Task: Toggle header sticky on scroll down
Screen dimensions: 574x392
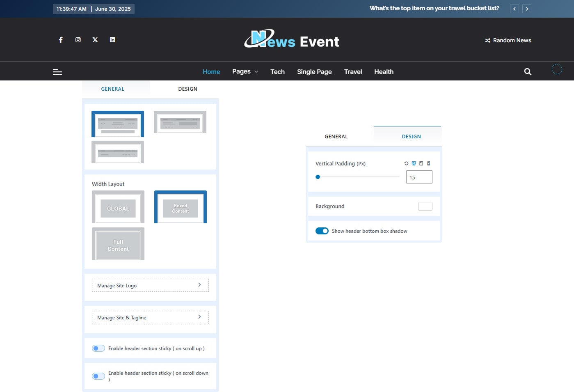Action: pos(98,376)
